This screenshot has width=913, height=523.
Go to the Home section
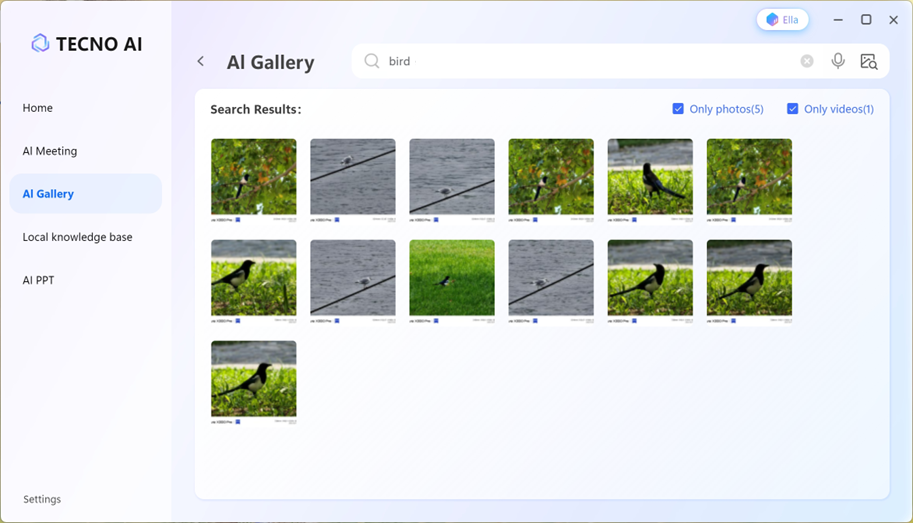[38, 108]
